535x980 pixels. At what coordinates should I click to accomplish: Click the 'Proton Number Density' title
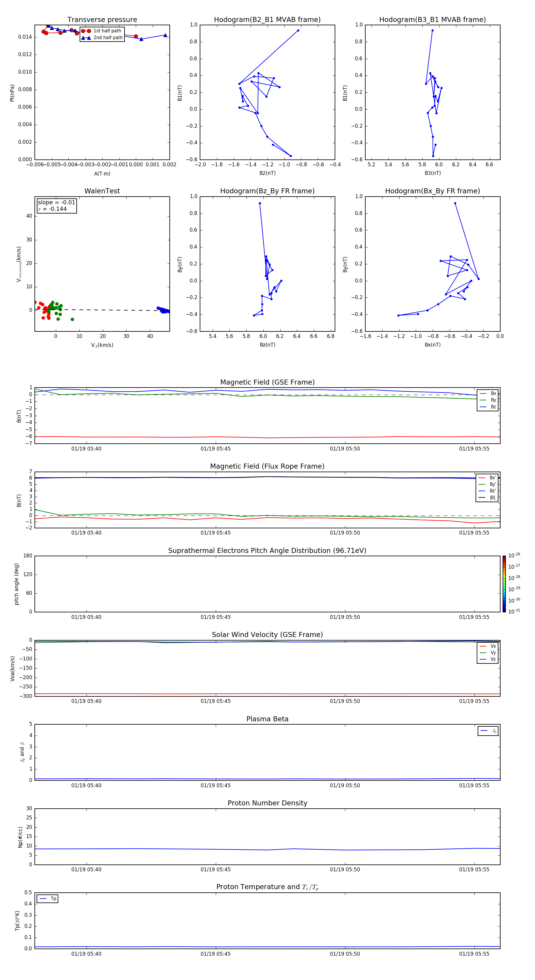click(x=267, y=803)
